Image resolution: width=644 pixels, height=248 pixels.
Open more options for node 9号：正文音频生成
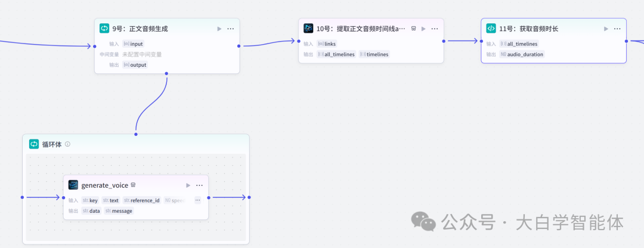point(230,29)
